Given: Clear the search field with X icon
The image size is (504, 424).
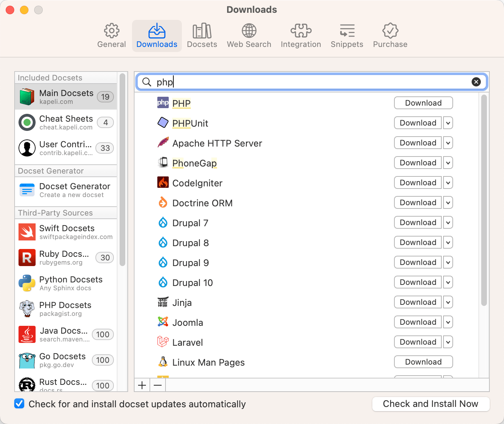Looking at the screenshot, I should [x=476, y=82].
